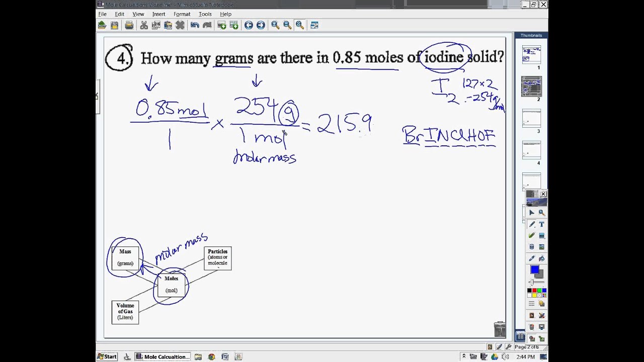
Task: Click the Open file toolbar icon
Action: 102,25
